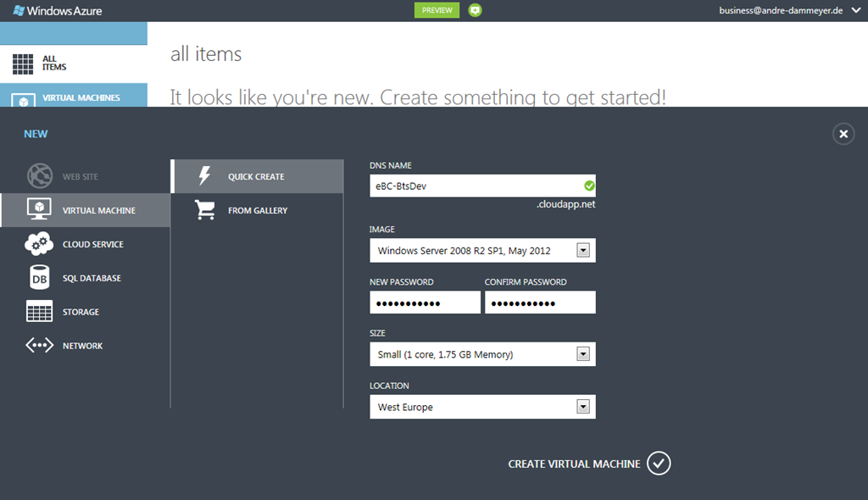Open the SIZE dropdown list

pos(482,354)
